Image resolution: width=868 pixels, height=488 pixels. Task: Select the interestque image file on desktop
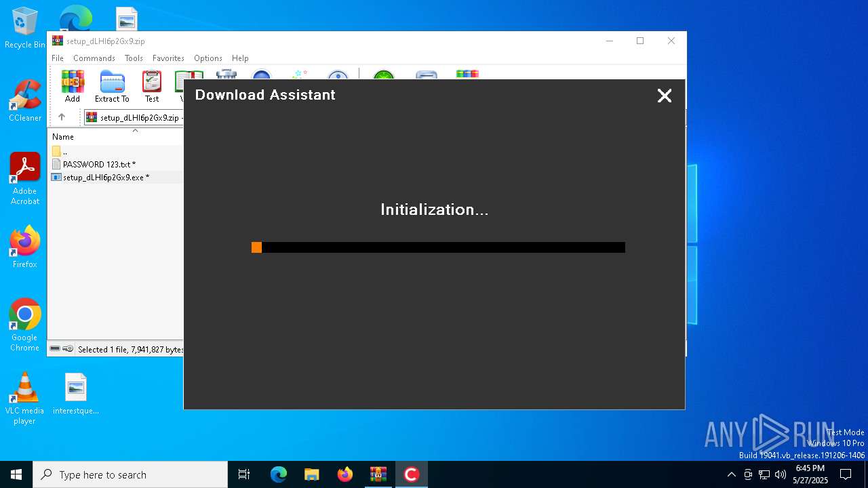[x=76, y=393]
